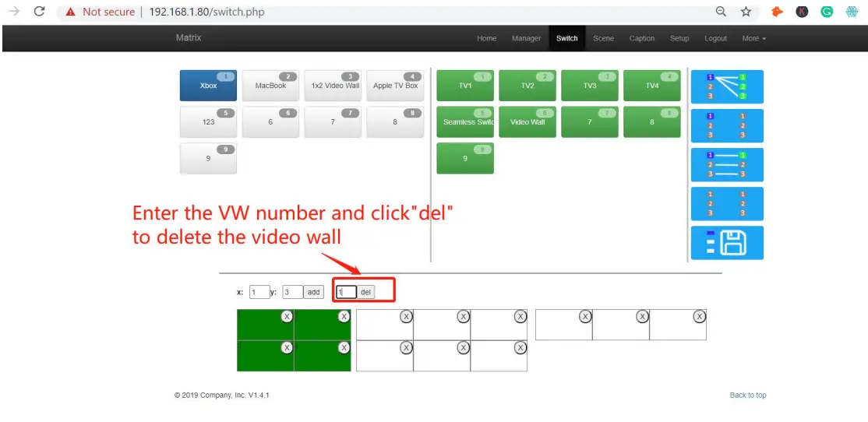
Task: Open the Setup page
Action: coord(679,38)
